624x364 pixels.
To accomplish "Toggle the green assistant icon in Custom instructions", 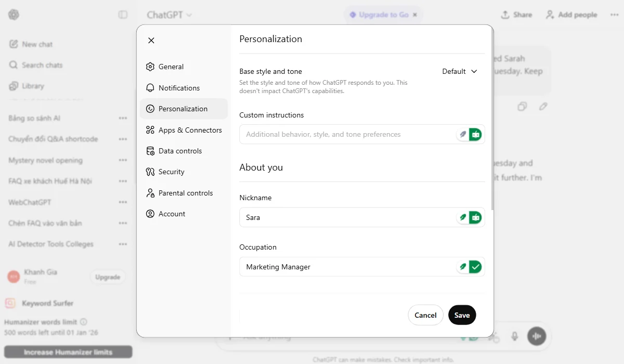I will point(475,134).
